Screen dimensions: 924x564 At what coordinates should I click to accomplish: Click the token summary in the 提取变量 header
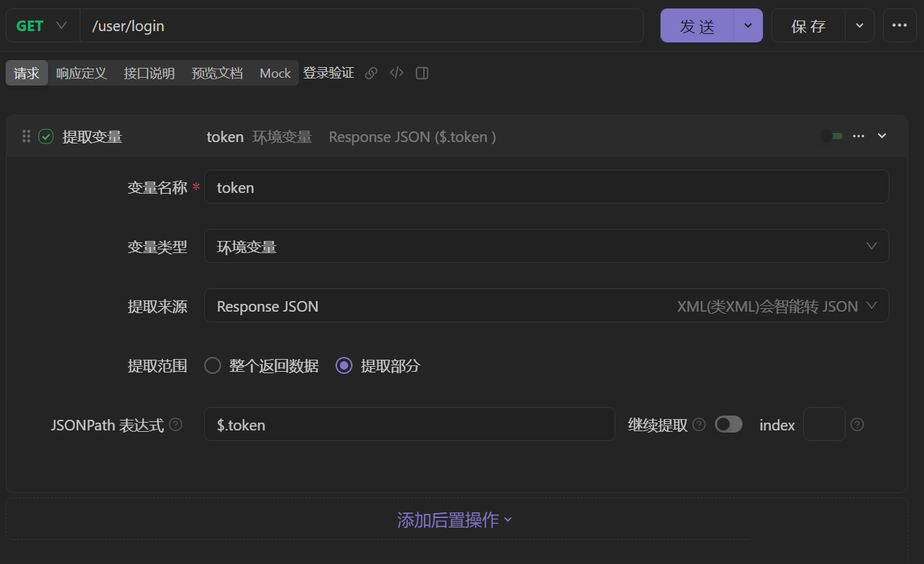225,136
